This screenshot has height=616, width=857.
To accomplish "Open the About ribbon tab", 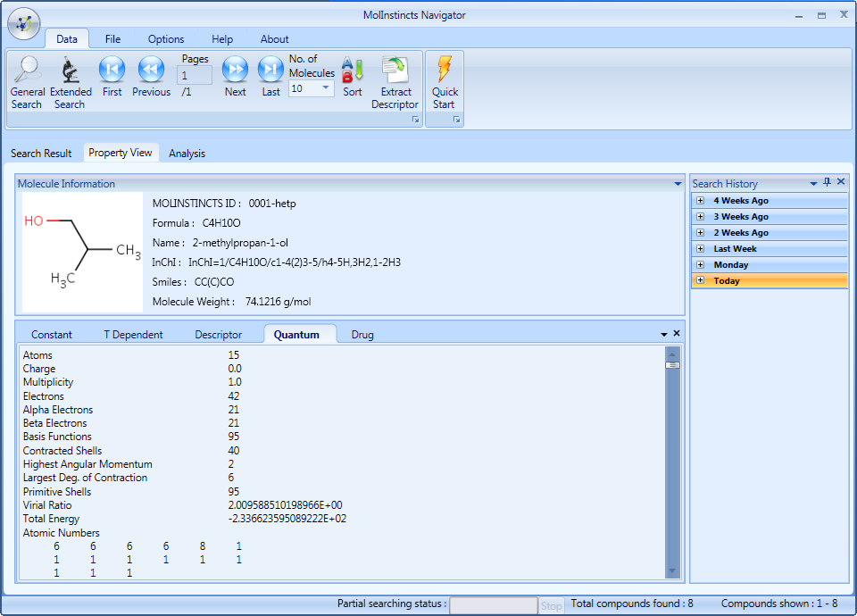I will [274, 38].
